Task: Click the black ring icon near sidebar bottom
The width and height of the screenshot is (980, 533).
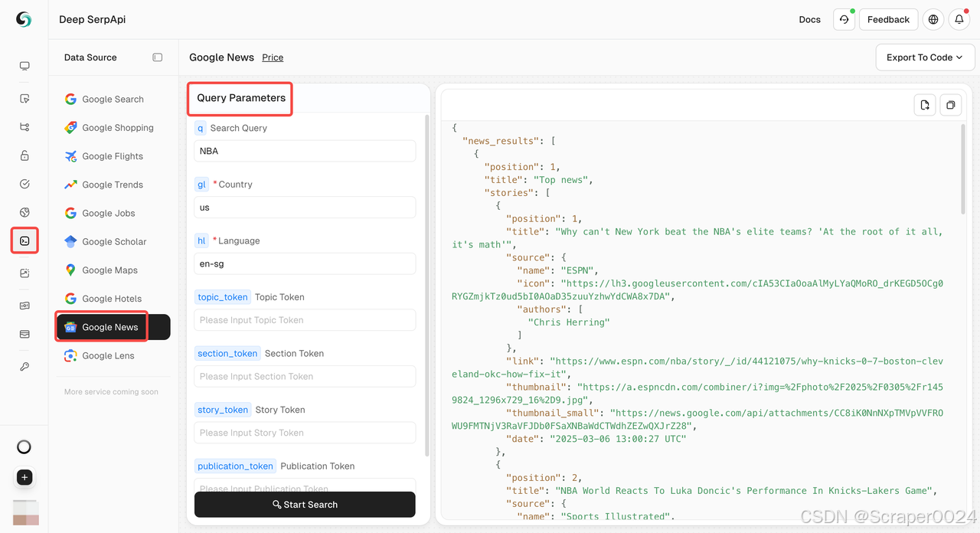Action: coord(24,446)
